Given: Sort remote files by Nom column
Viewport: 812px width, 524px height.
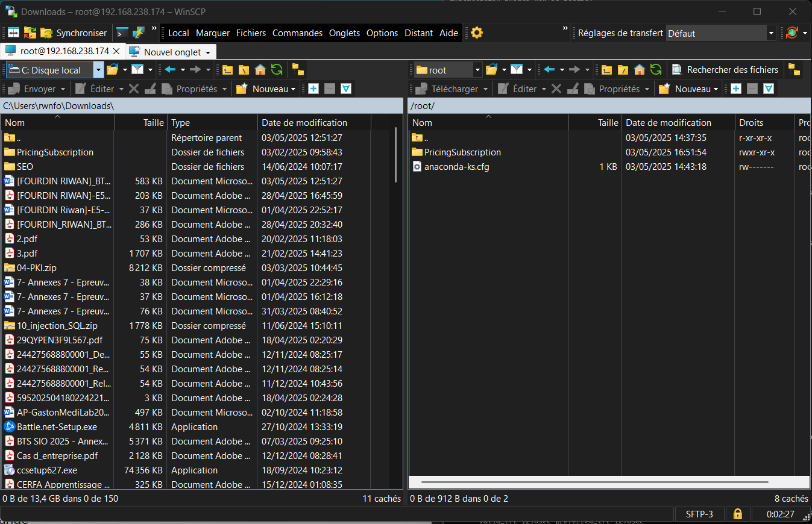Looking at the screenshot, I should tap(488, 122).
